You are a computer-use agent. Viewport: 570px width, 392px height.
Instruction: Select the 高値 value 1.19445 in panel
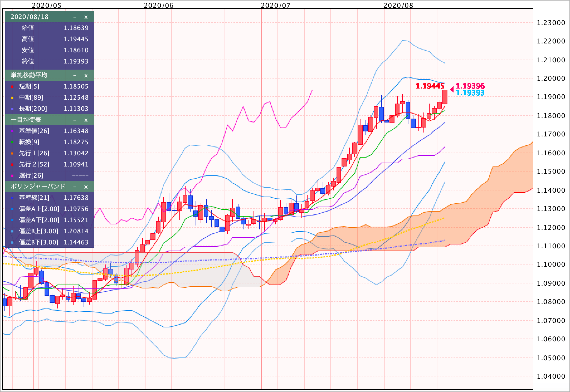[76, 39]
